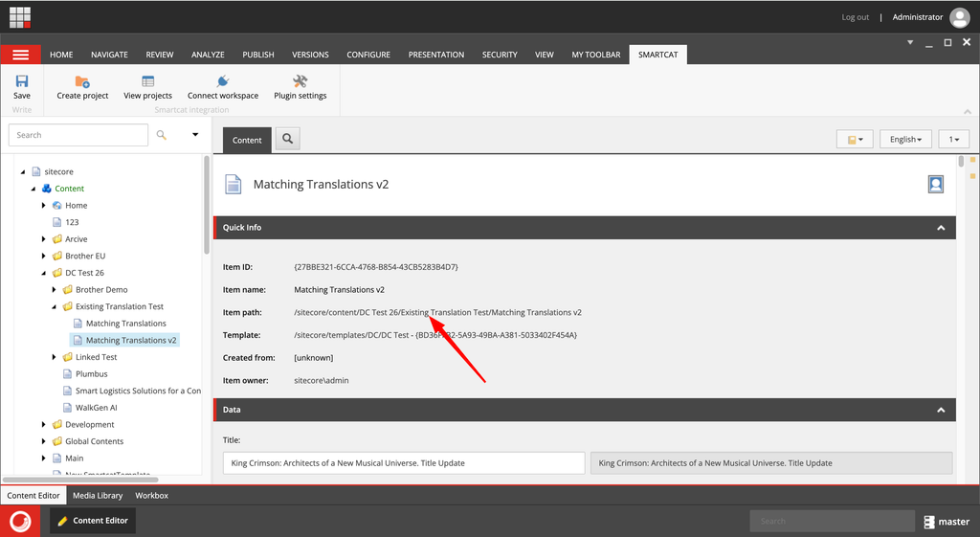Viewport: 980px width, 537px height.
Task: Click the editable Title field
Action: [x=404, y=463]
